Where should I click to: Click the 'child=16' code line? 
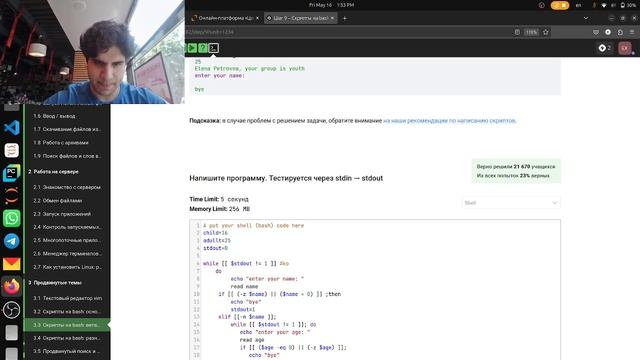tap(215, 233)
